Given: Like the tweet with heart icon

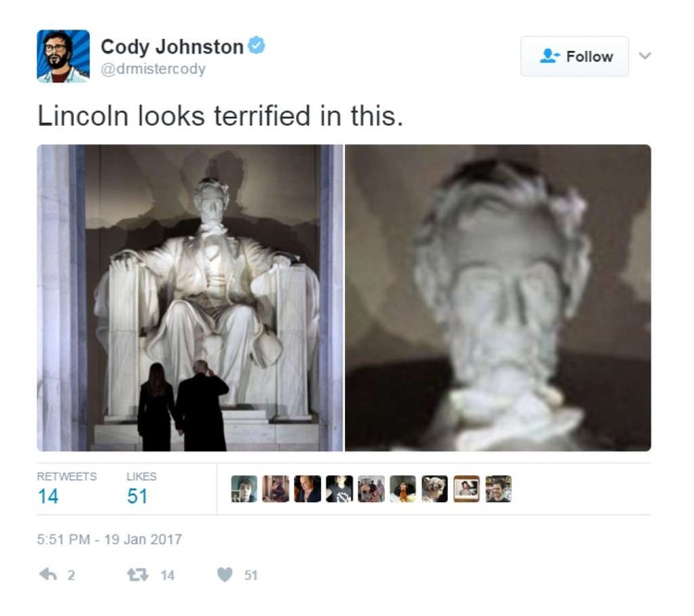Looking at the screenshot, I should point(225,574).
